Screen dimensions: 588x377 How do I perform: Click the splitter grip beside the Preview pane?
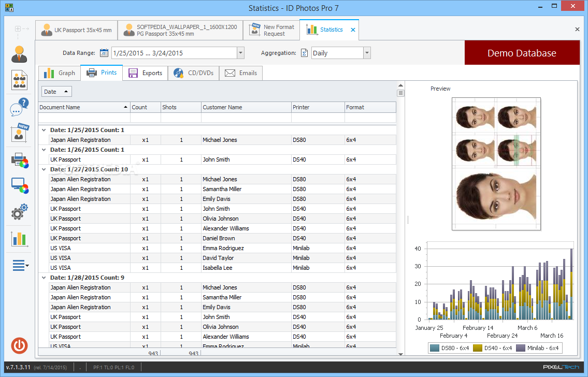pyautogui.click(x=408, y=220)
